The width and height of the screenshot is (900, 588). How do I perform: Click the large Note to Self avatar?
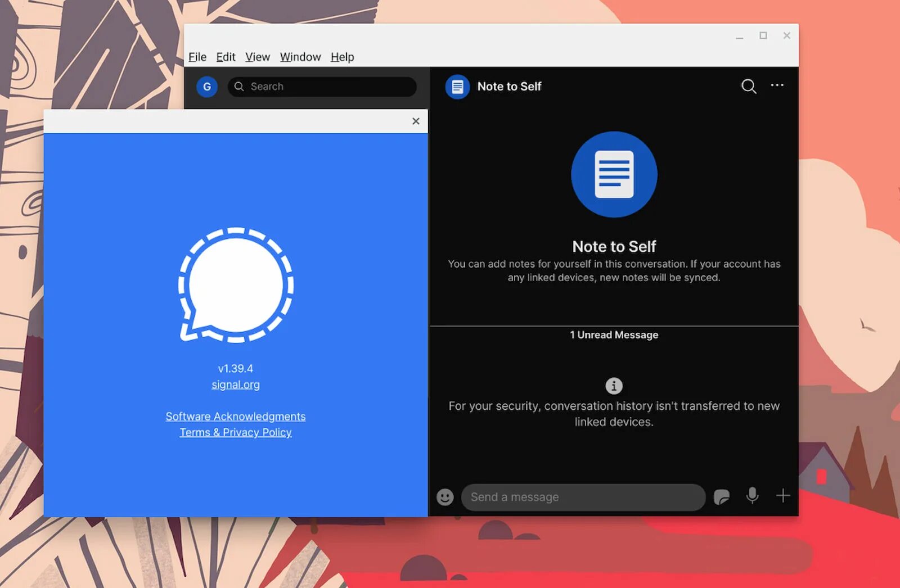(614, 174)
